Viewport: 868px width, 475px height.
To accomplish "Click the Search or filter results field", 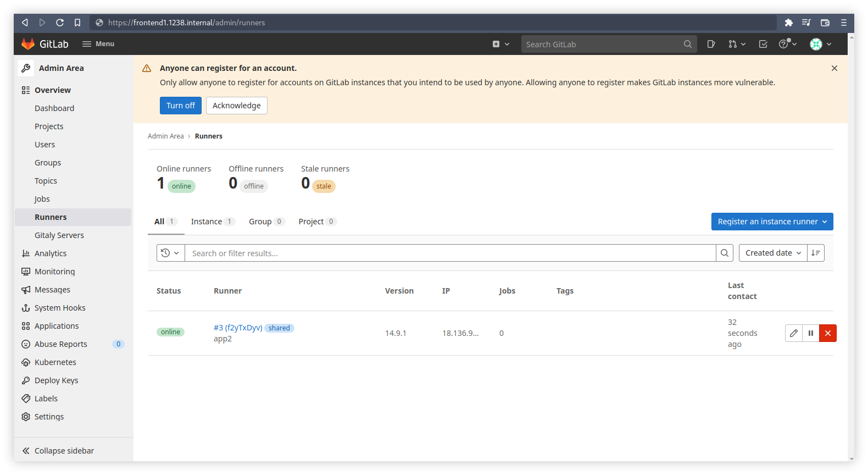I will coord(449,253).
